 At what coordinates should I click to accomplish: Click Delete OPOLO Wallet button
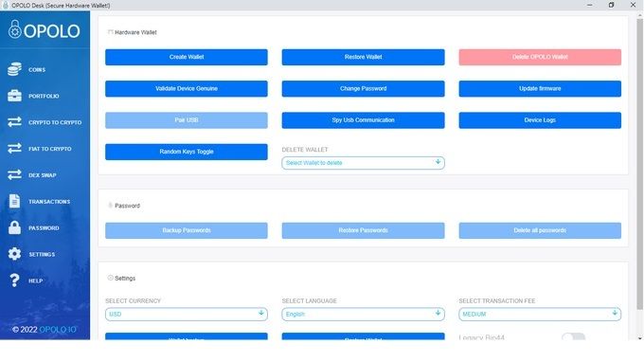pyautogui.click(x=540, y=57)
